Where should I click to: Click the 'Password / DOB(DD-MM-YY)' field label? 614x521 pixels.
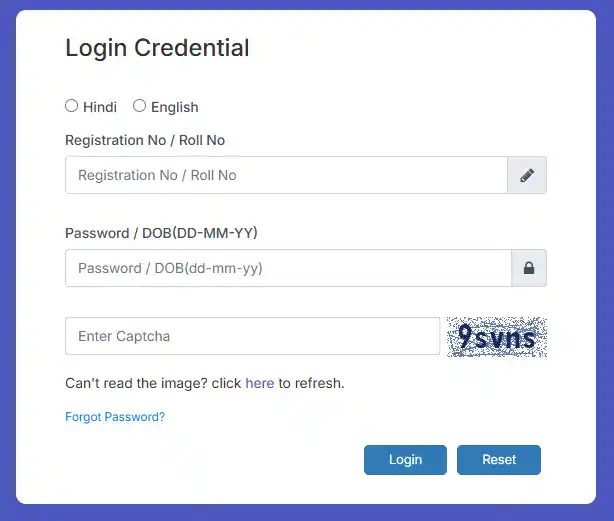pyautogui.click(x=161, y=233)
